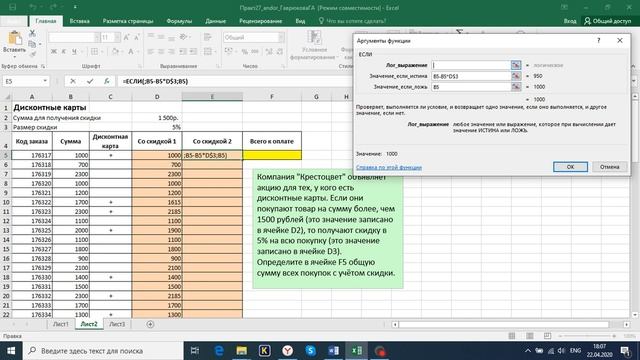Click the zoom slider in the status bar

click(x=587, y=336)
